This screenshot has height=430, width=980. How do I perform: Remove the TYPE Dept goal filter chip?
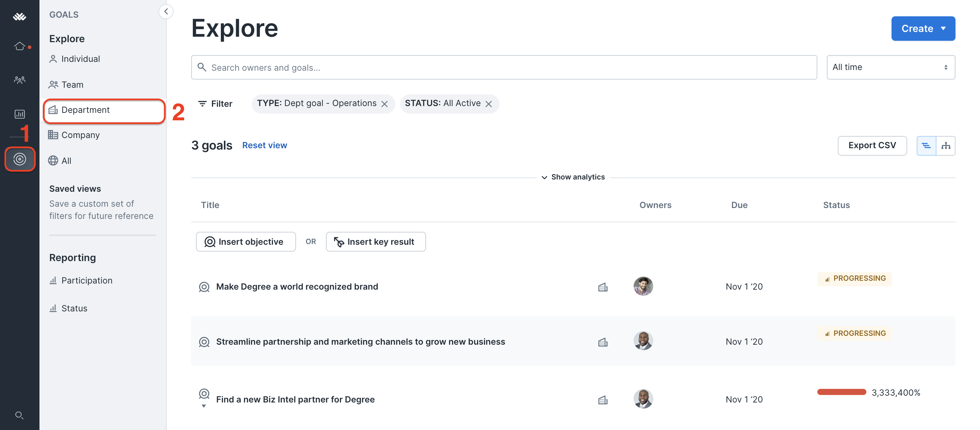tap(385, 104)
